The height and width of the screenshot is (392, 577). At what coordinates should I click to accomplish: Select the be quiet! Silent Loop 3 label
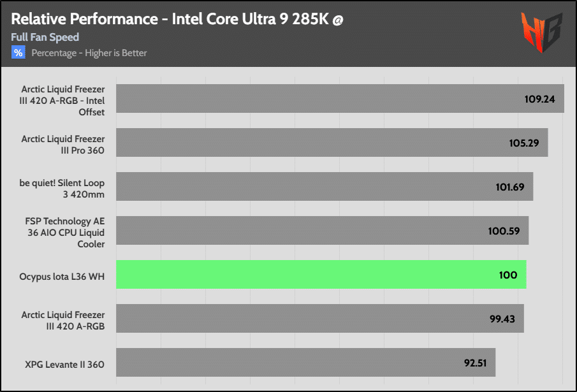click(62, 189)
